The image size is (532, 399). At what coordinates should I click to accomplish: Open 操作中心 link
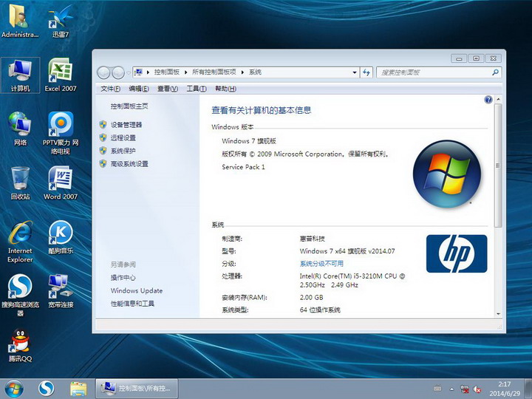pos(123,278)
